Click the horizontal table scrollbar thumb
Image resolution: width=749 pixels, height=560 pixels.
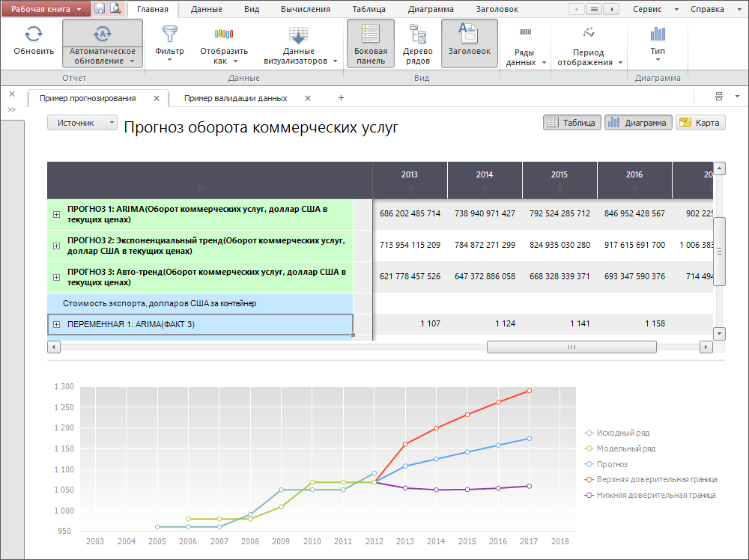[571, 347]
